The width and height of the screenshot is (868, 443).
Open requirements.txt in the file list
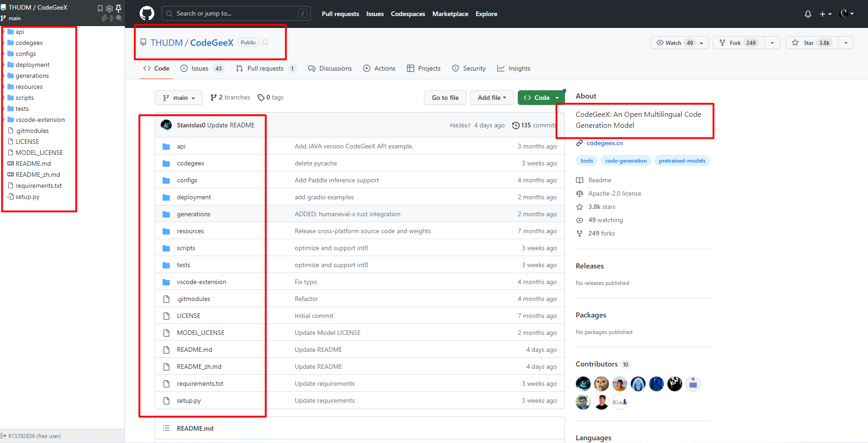pyautogui.click(x=200, y=383)
